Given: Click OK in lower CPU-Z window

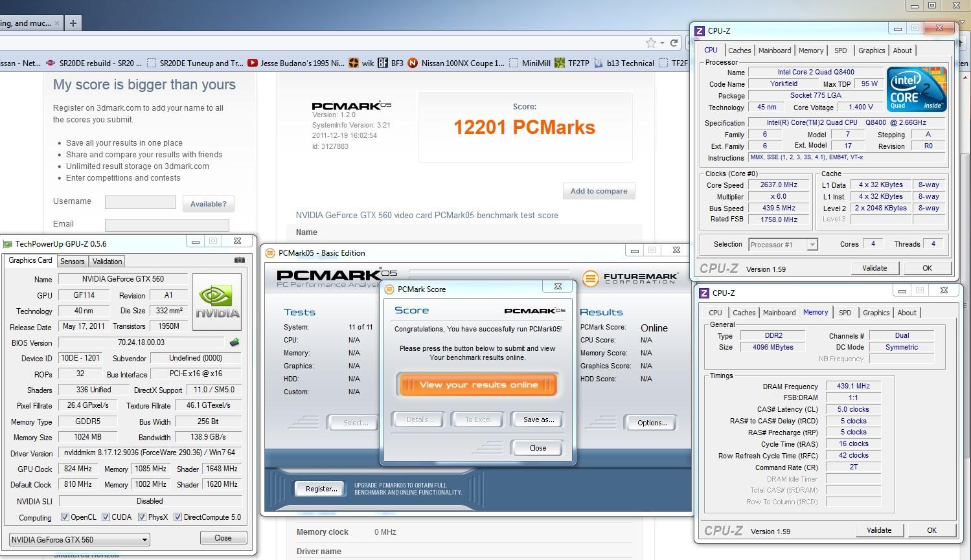Looking at the screenshot, I should tap(931, 530).
